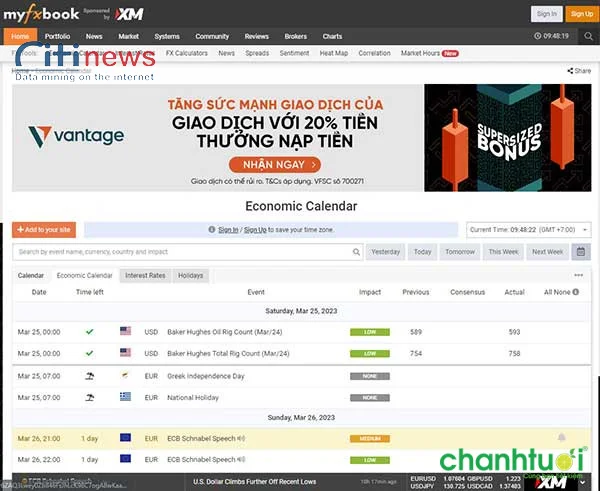The image size is (600, 491).
Task: Click the EU flag on Mar 26, 22:00 row
Action: tap(125, 458)
